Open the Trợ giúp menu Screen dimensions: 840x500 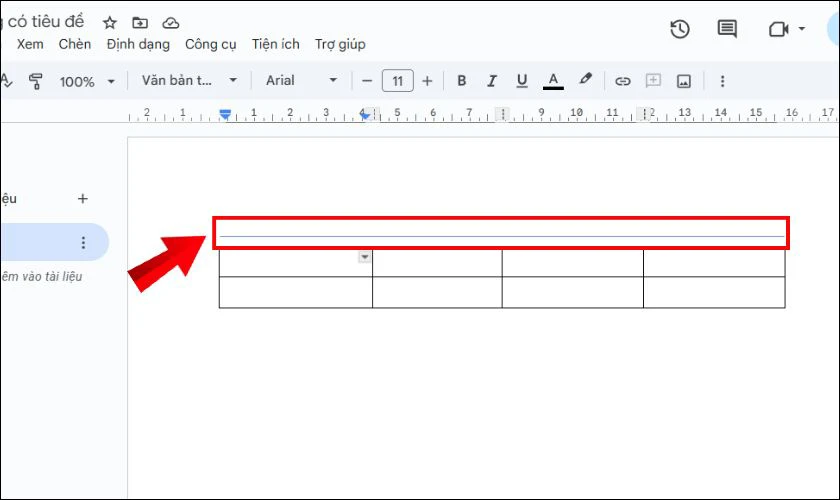[340, 44]
